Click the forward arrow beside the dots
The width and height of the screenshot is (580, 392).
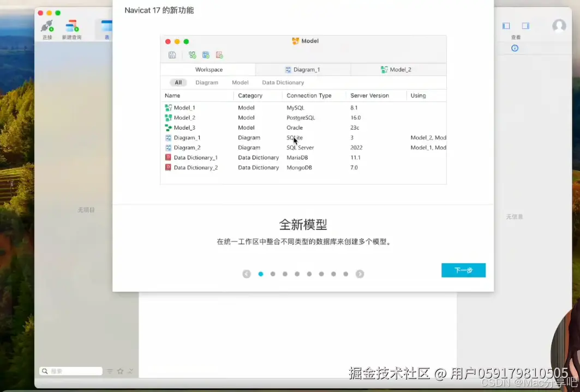pyautogui.click(x=360, y=274)
